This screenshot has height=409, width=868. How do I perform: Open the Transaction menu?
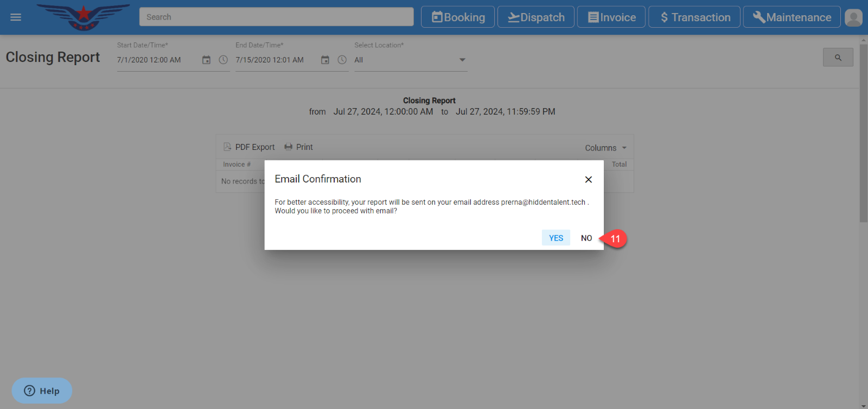(x=694, y=17)
